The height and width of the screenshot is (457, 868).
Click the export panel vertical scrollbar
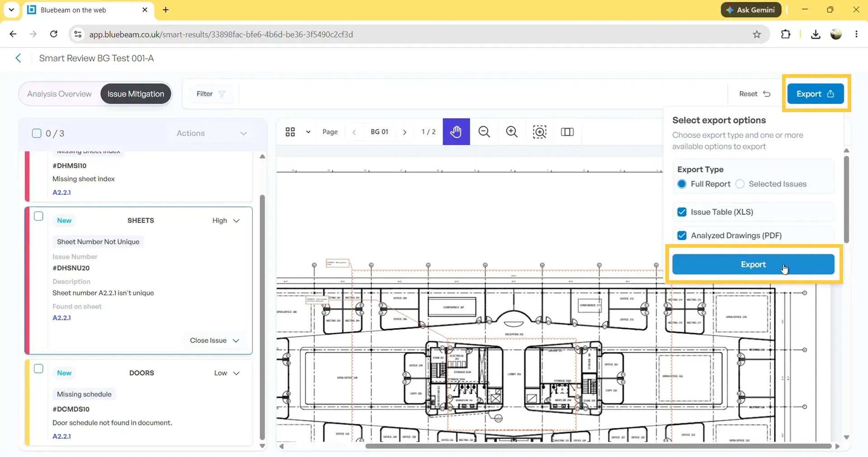846,199
